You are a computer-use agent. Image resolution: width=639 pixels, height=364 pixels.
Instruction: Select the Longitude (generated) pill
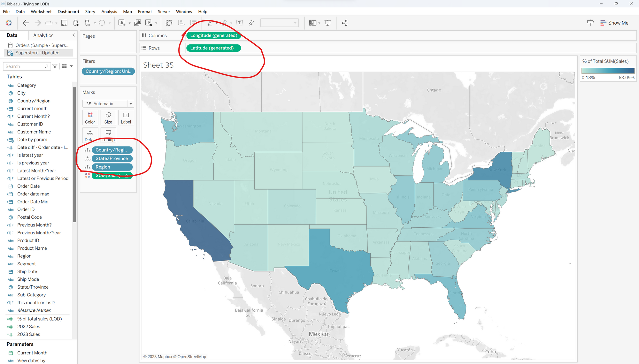[213, 35]
